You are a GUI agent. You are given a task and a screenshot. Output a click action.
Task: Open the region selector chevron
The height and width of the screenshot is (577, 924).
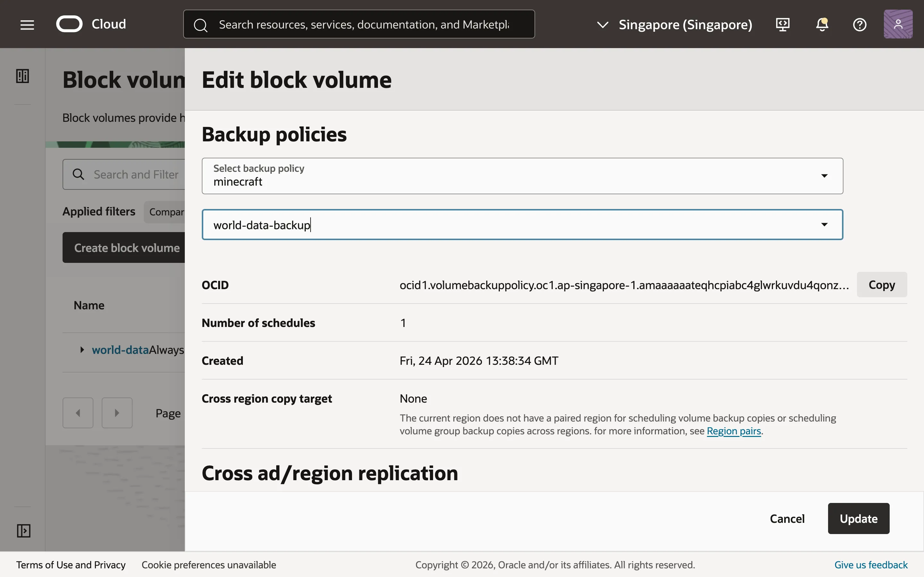tap(603, 24)
